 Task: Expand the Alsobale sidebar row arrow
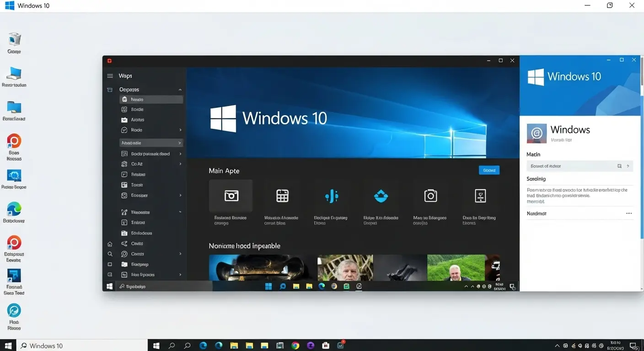pos(180,143)
